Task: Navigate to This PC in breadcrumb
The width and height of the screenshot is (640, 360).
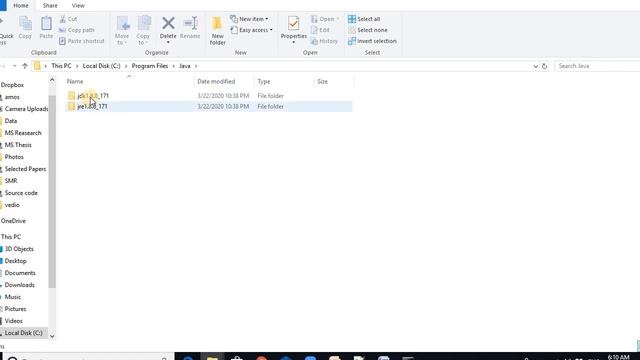Action: [x=61, y=66]
